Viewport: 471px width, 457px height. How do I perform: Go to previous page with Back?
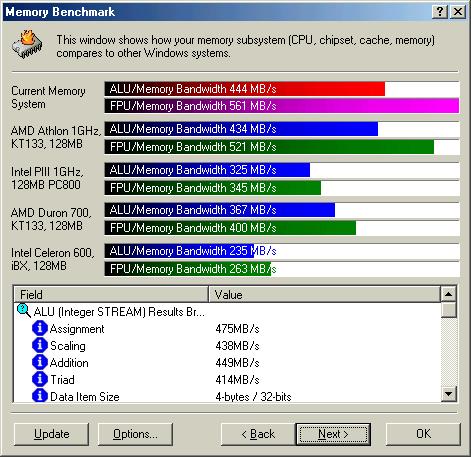[258, 434]
